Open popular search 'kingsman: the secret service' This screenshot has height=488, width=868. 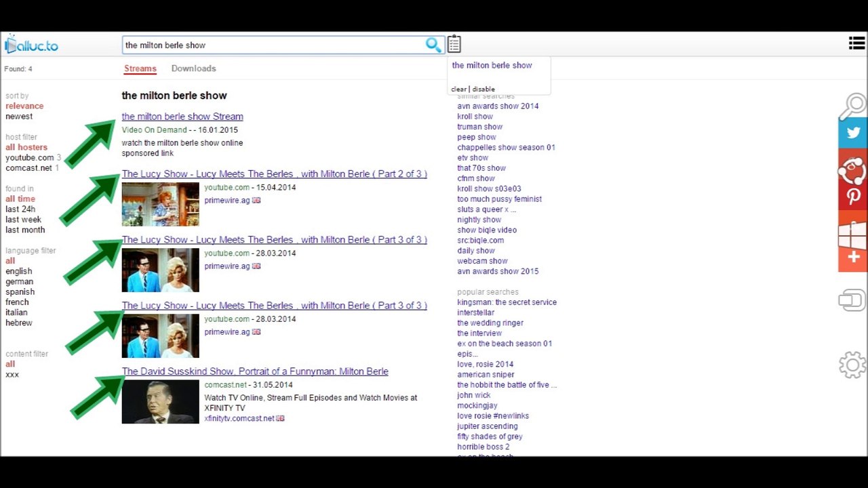point(507,302)
